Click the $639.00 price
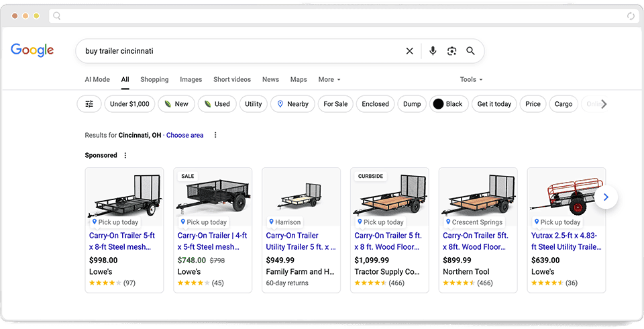This screenshot has width=644, height=329. [x=545, y=260]
